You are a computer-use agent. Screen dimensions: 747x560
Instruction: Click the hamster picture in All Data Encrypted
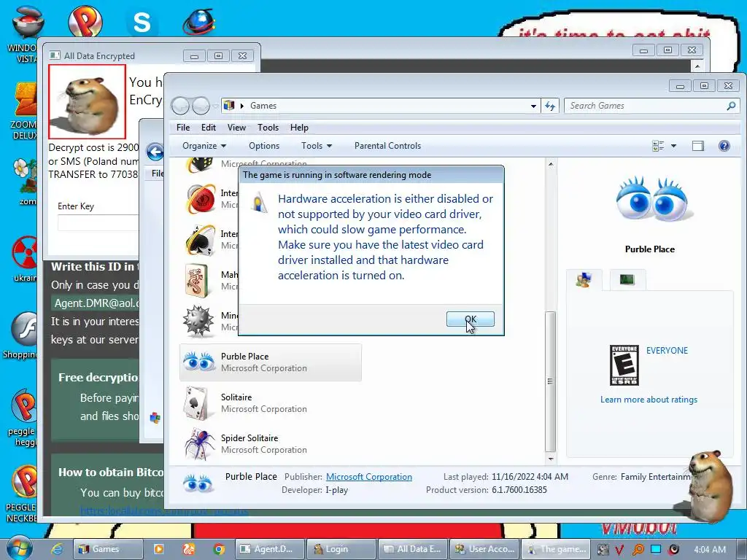88,101
